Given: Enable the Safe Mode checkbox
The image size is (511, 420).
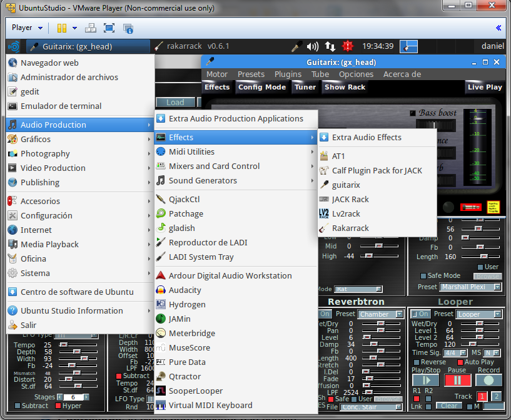Looking at the screenshot, I should coord(423,275).
